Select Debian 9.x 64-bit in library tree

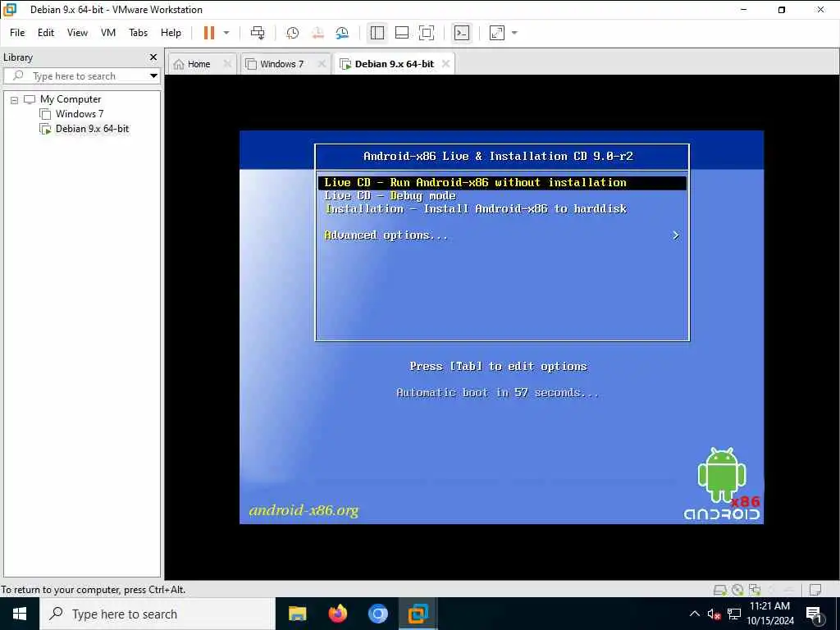click(x=92, y=129)
